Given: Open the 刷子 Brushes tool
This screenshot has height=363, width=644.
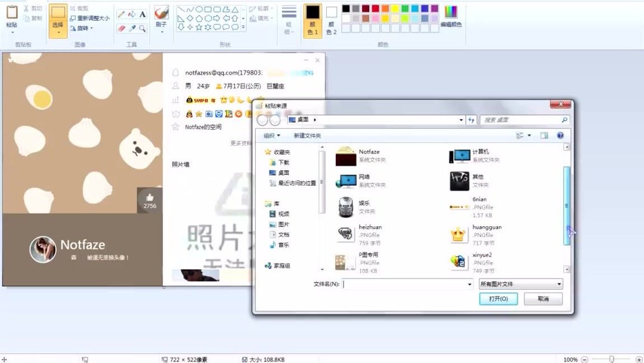Looking at the screenshot, I should click(161, 15).
